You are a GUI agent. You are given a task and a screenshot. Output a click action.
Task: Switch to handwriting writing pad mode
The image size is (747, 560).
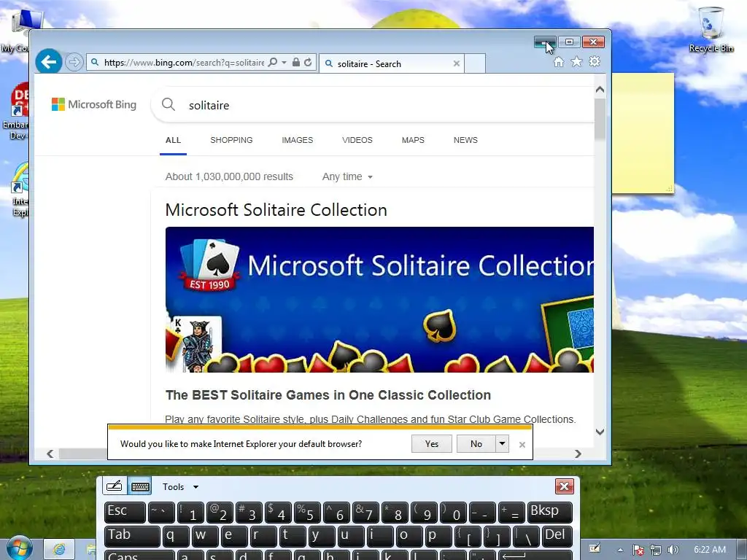(115, 486)
